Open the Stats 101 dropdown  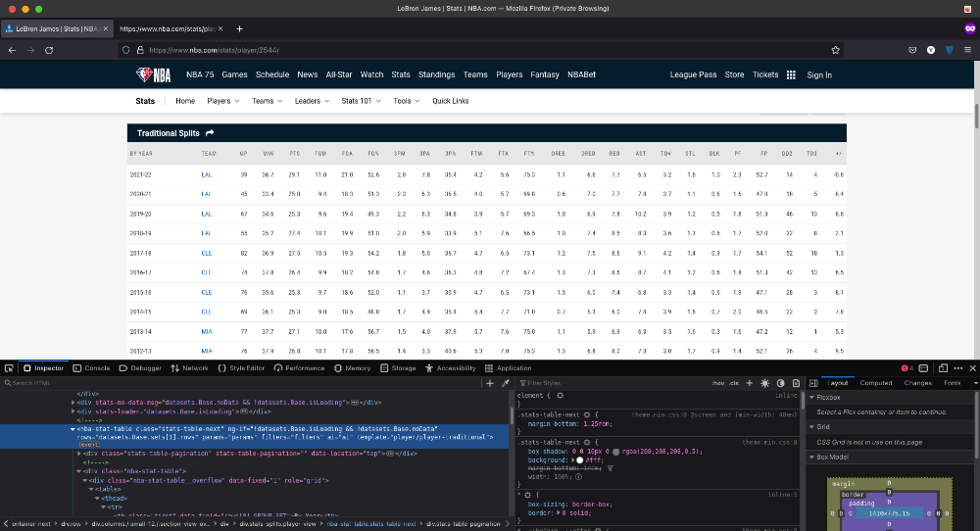pos(362,101)
